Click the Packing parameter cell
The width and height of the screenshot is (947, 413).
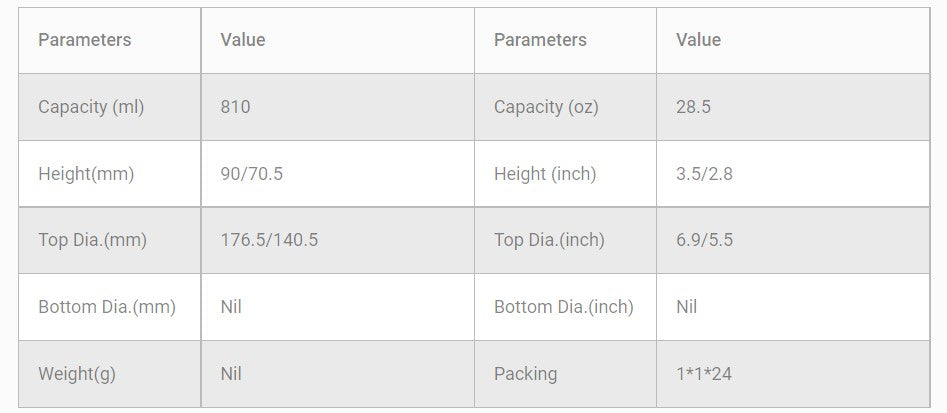click(x=525, y=374)
